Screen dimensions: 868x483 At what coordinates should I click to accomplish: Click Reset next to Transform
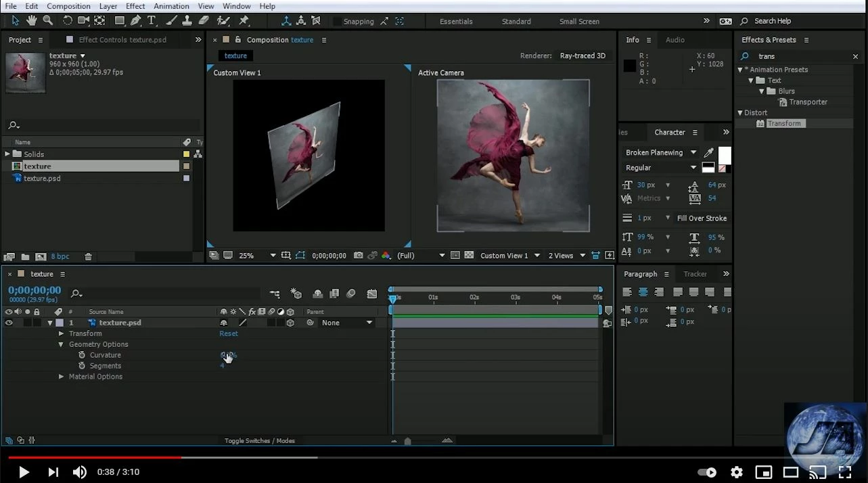(x=229, y=333)
